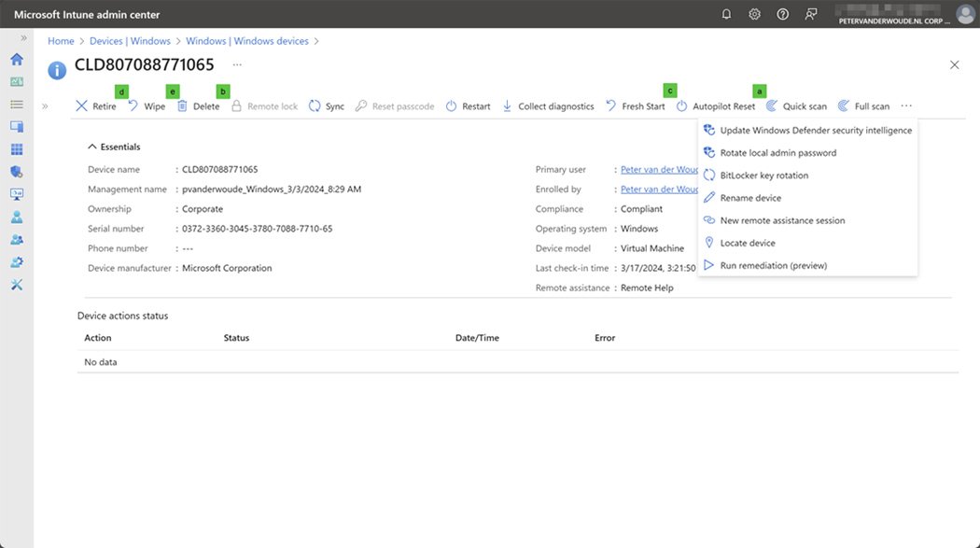Select BitLocker key rotation menu item
Screen dimensions: 980x548
click(763, 176)
